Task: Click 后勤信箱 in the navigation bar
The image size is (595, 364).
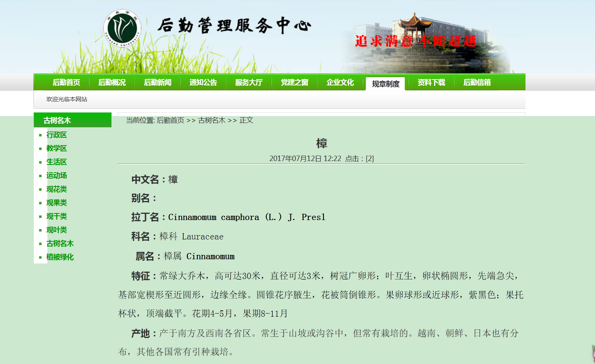Action: pos(477,83)
